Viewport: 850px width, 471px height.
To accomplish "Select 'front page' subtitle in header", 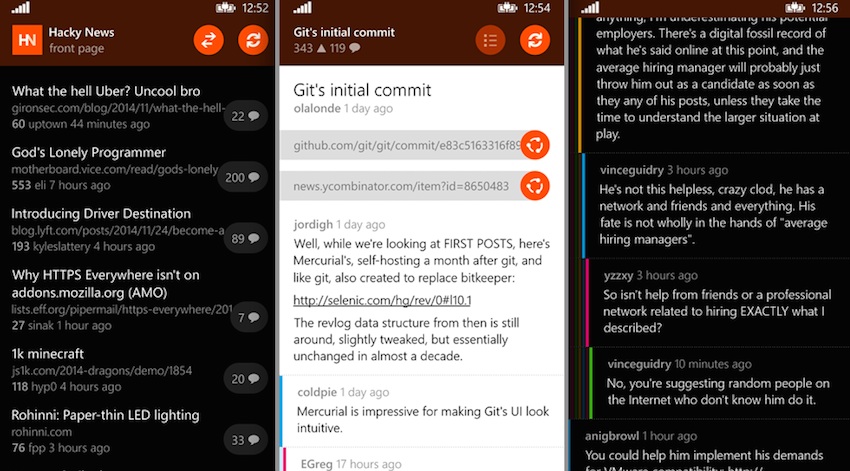I will click(x=76, y=48).
